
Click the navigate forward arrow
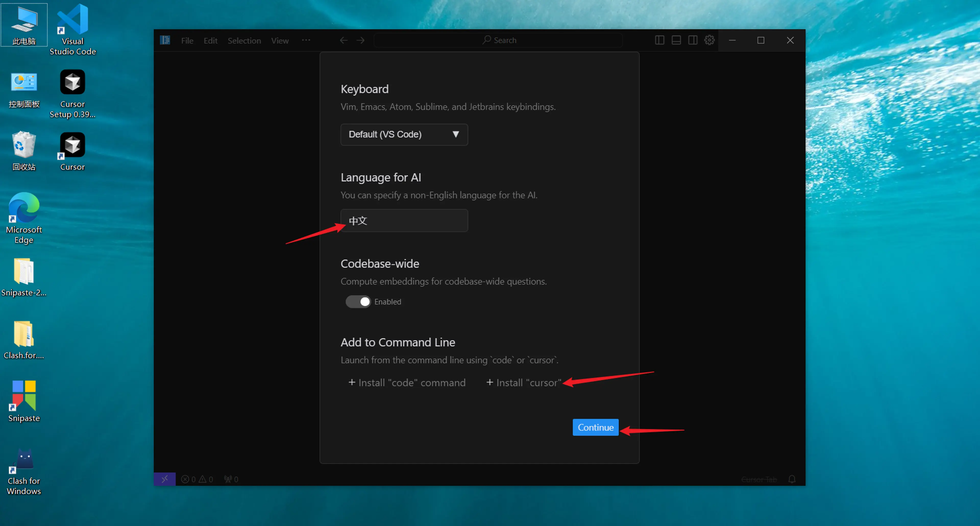[360, 40]
